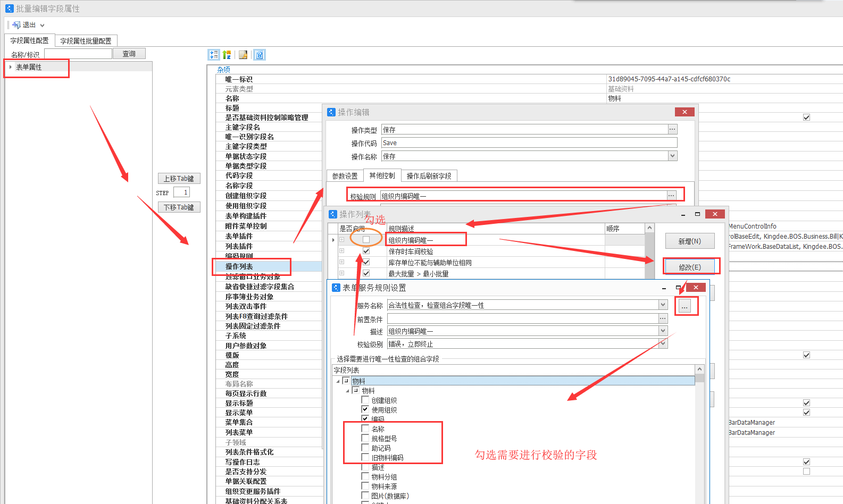This screenshot has height=504, width=843.
Task: Click ellipsis button in 前置条件 field
Action: (x=663, y=318)
